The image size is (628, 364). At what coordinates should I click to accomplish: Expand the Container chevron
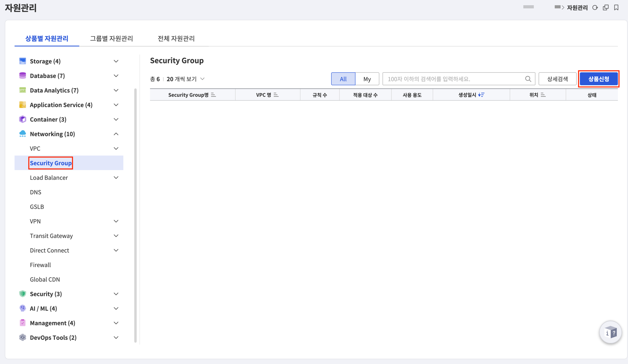116,119
